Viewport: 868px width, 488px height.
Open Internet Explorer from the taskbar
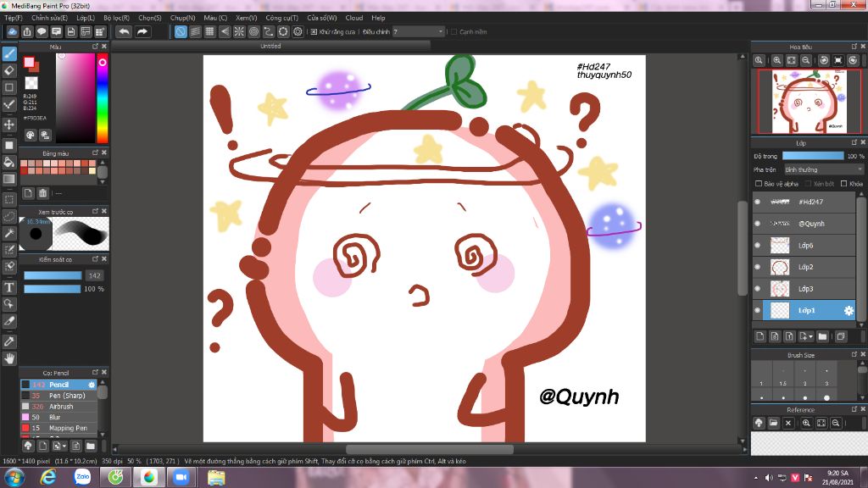[x=48, y=477]
